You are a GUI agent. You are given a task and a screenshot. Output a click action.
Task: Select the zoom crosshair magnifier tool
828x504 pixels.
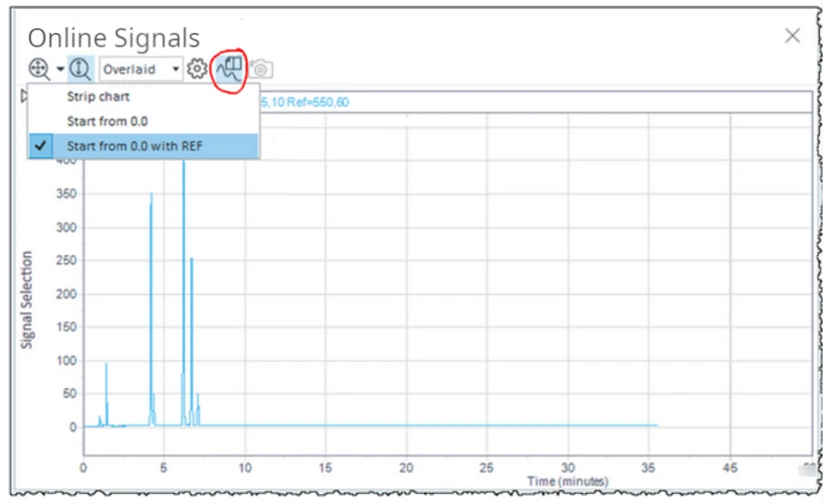(x=39, y=68)
